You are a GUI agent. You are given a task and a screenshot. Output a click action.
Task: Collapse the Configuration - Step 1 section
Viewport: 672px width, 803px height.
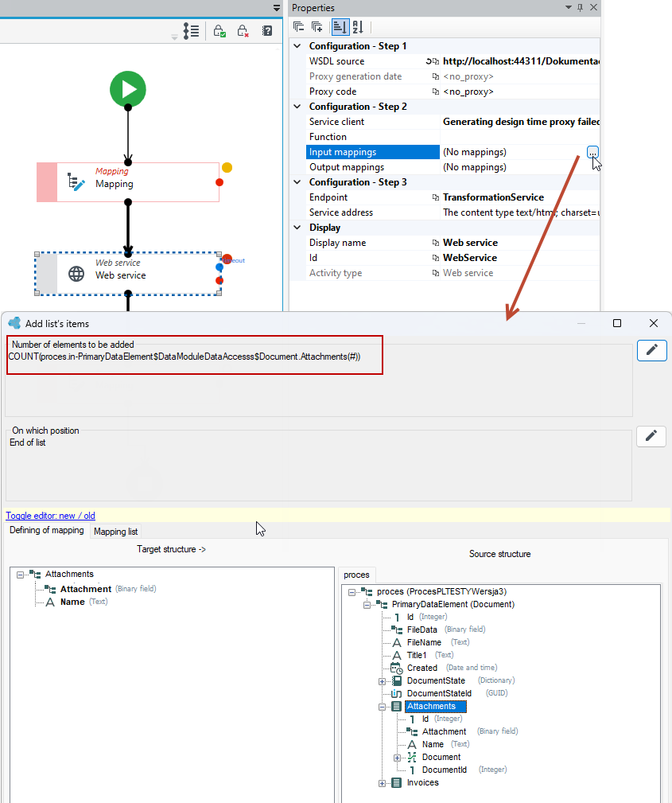click(x=297, y=46)
